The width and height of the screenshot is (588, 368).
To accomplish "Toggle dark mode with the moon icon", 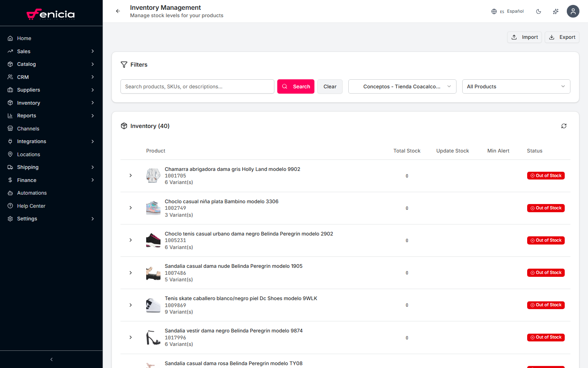I will point(539,11).
